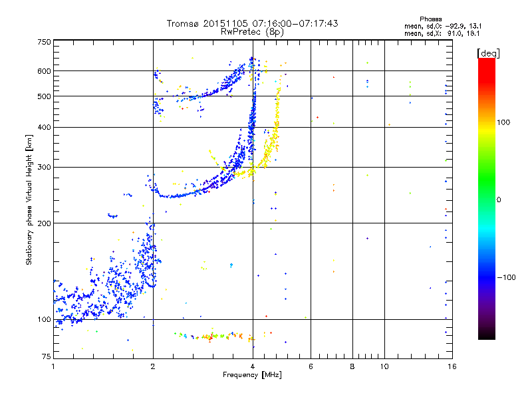This screenshot has height=399, width=532.
Task: Click the colorbar tick label '100'
Action: [x=503, y=122]
